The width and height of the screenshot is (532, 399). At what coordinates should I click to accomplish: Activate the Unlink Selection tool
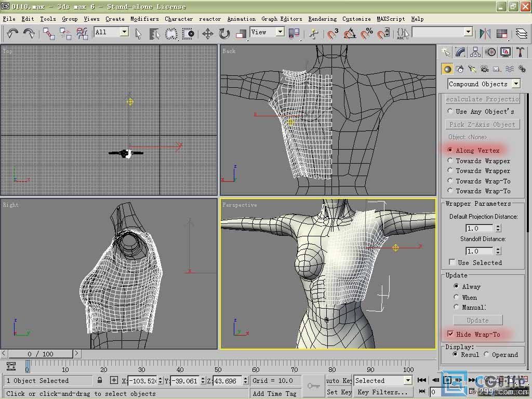point(65,33)
